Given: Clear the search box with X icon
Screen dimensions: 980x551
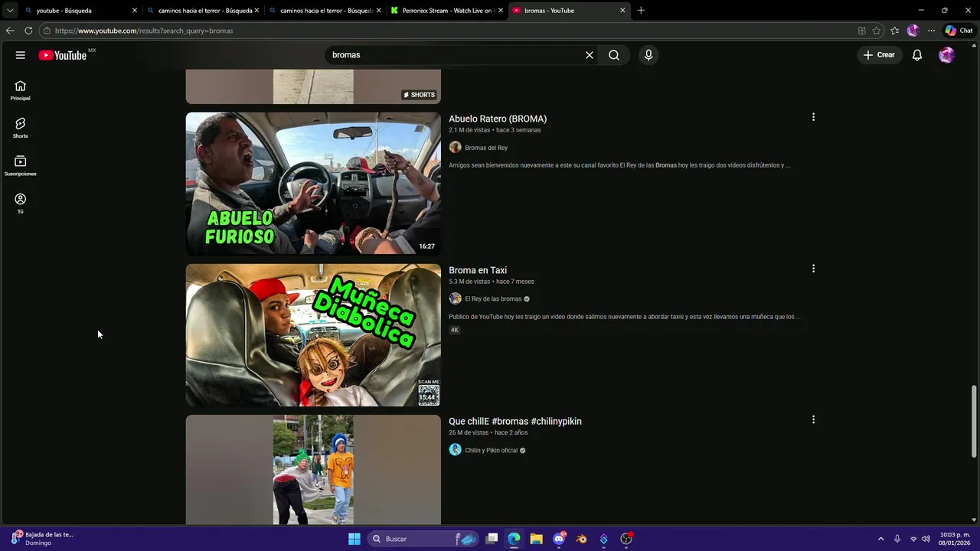Looking at the screenshot, I should 590,55.
